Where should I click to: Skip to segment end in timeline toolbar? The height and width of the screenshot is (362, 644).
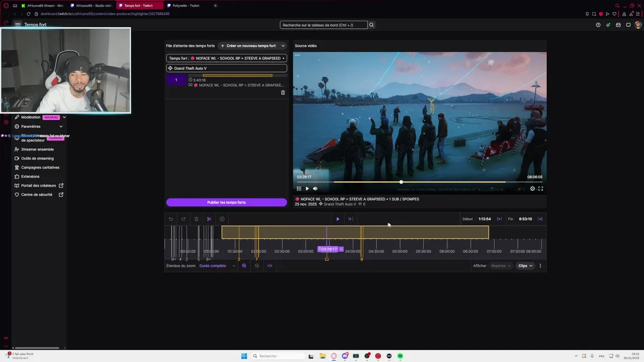coord(351,219)
